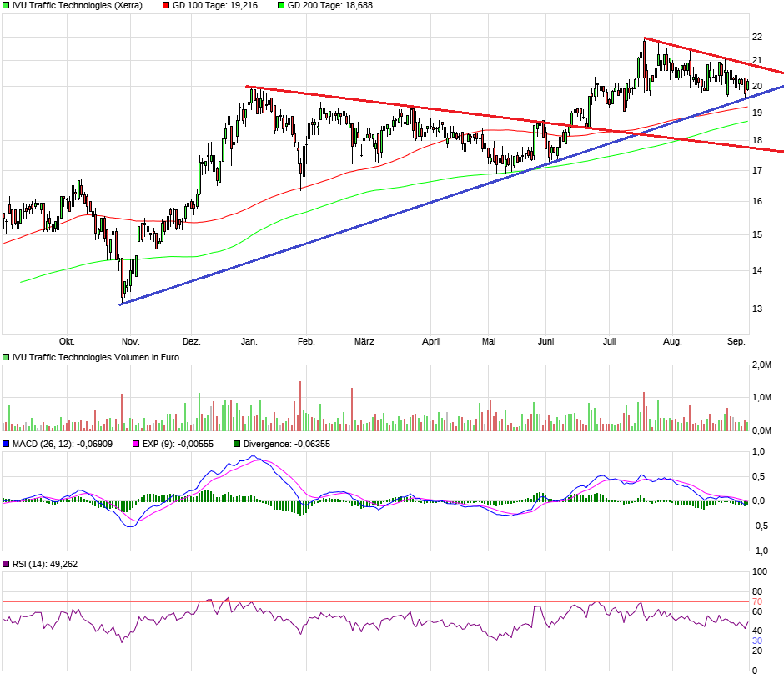784x679 pixels.
Task: Click the RSI axis value 40
Action: tap(757, 631)
